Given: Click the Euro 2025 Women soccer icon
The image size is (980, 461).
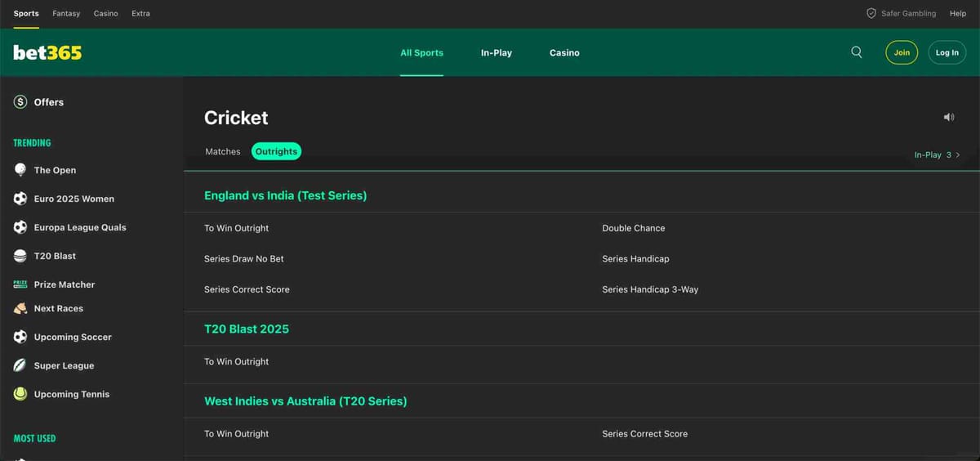Looking at the screenshot, I should 20,199.
